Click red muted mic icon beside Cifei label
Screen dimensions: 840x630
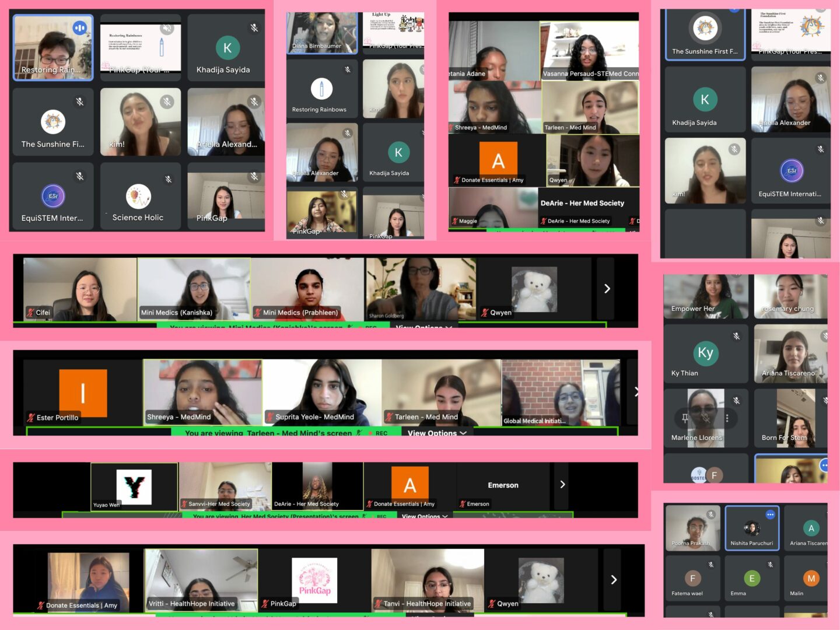click(30, 313)
